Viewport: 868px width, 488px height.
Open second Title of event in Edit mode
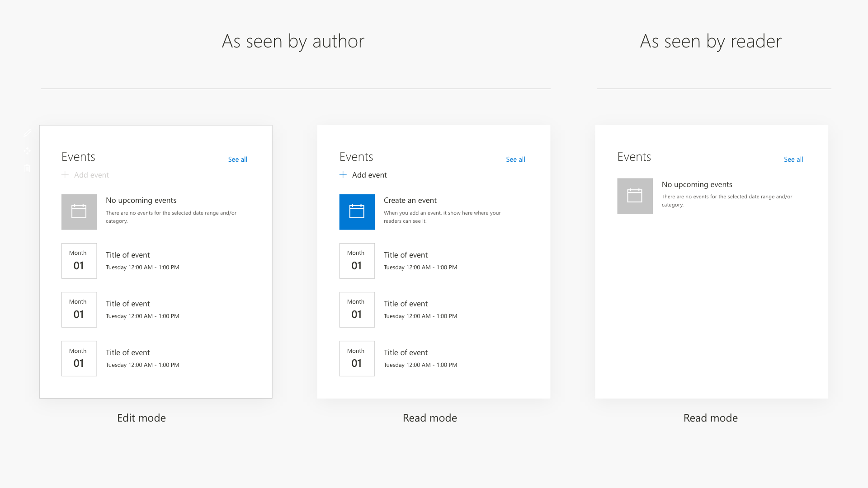pyautogui.click(x=127, y=304)
